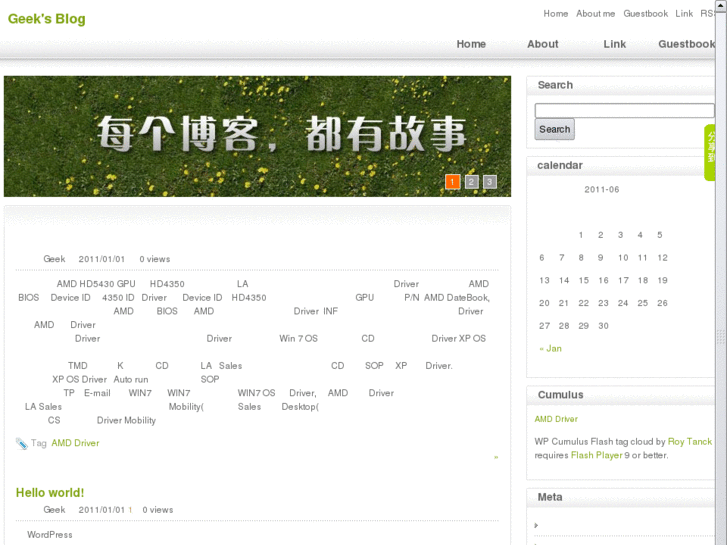727x545 pixels.
Task: Select Guestbook in main navigation bar
Action: (x=686, y=44)
